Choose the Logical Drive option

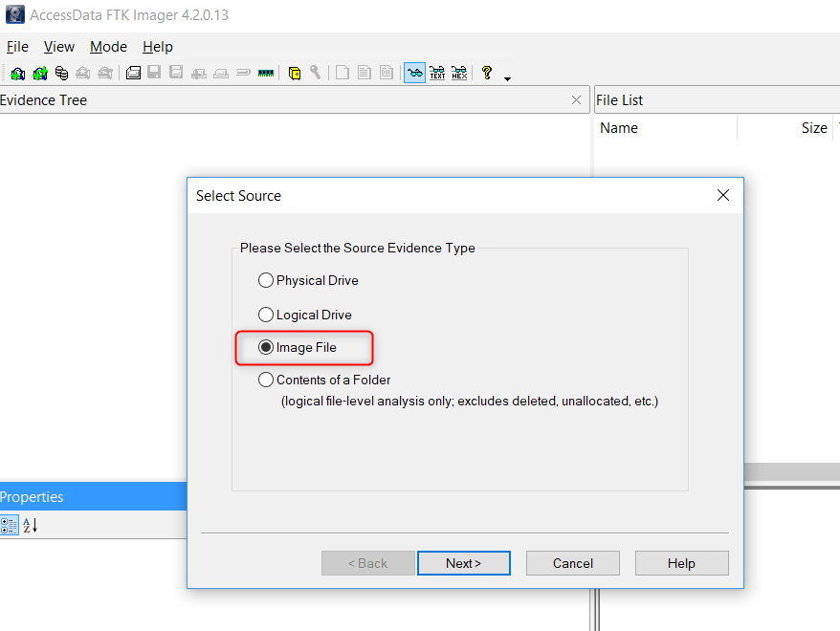point(266,315)
